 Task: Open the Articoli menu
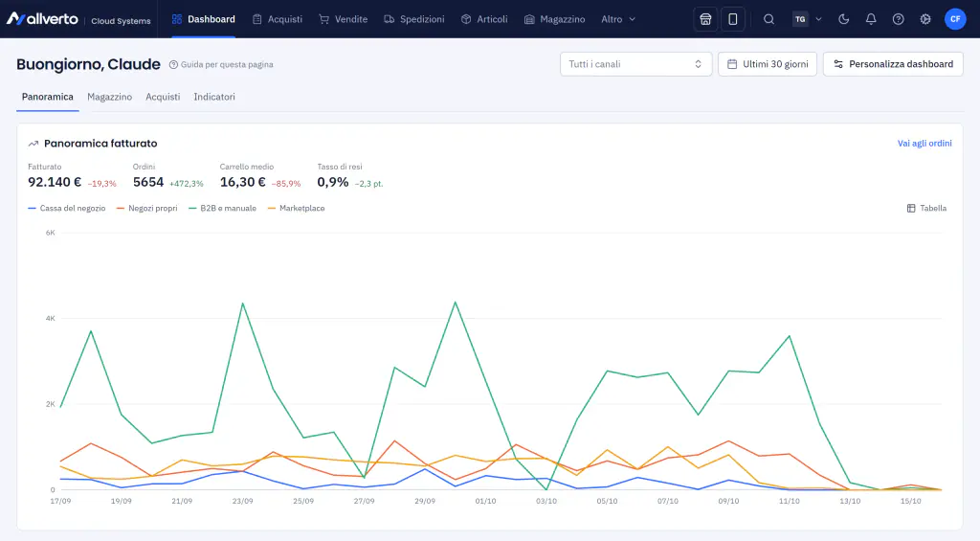(484, 19)
